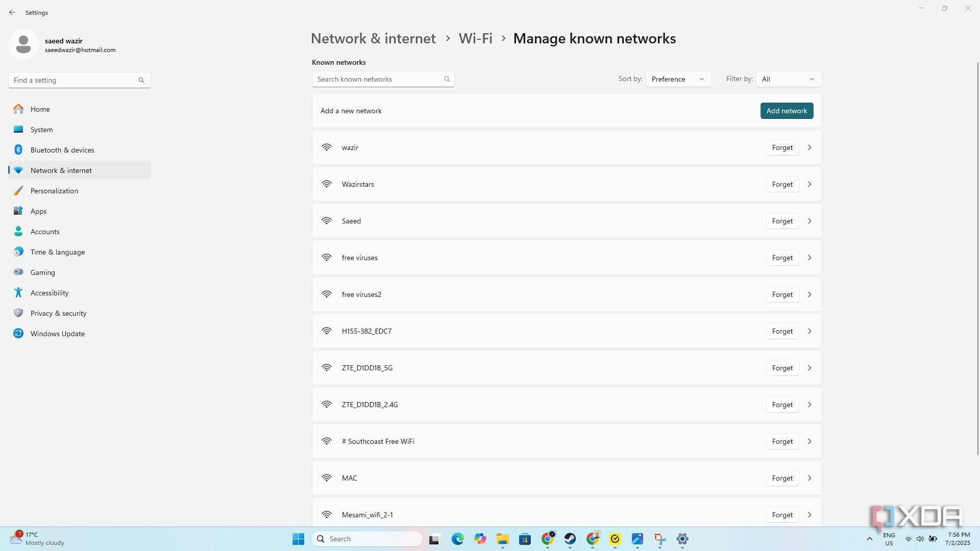Open the volume control in the system tray
This screenshot has width=980, height=551.
tap(920, 539)
